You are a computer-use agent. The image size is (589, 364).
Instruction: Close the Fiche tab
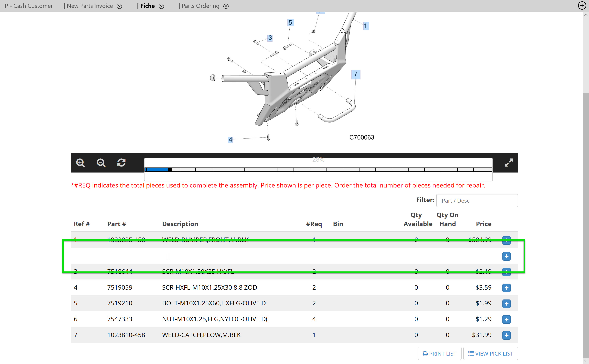tap(161, 6)
